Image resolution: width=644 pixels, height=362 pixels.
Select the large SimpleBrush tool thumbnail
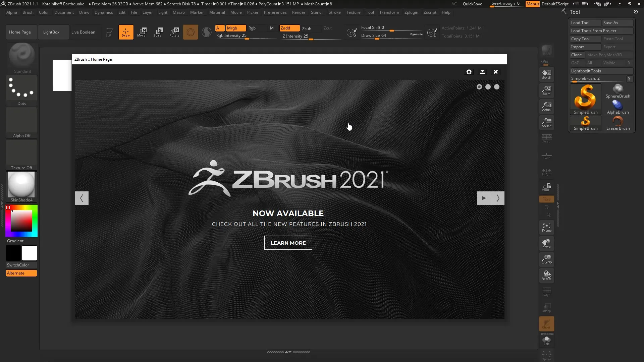tap(585, 99)
